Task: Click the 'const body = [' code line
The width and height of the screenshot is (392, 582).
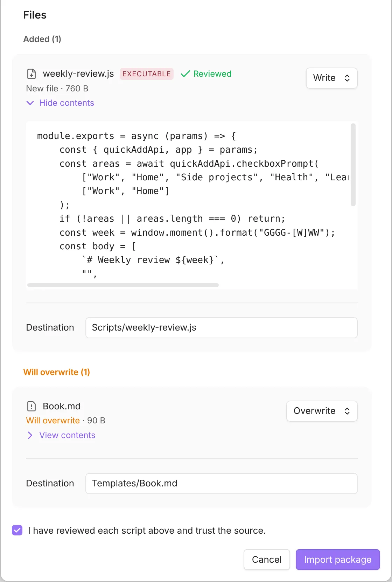Action: click(x=98, y=247)
